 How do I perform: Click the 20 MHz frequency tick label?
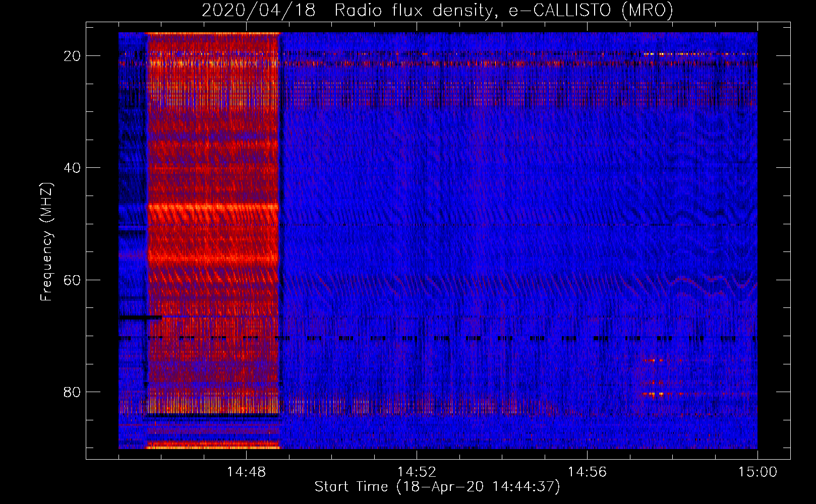pyautogui.click(x=73, y=56)
